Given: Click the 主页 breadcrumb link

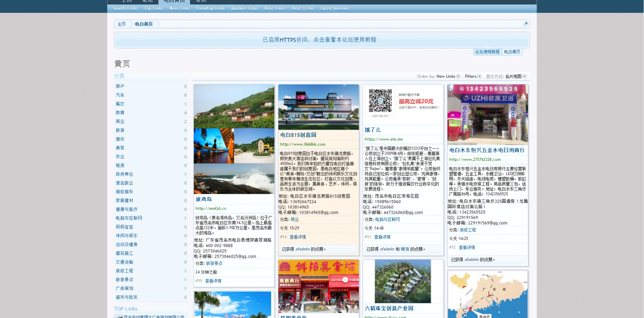Looking at the screenshot, I should (x=122, y=24).
